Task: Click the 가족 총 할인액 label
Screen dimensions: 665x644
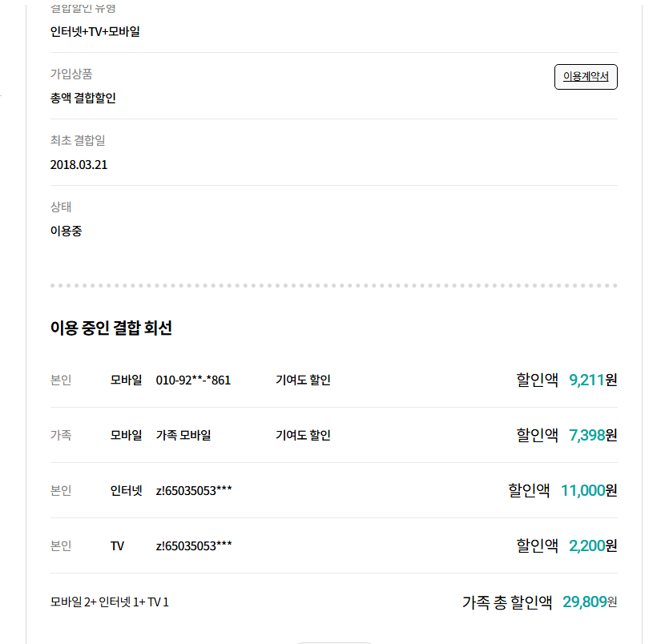Action: (507, 602)
